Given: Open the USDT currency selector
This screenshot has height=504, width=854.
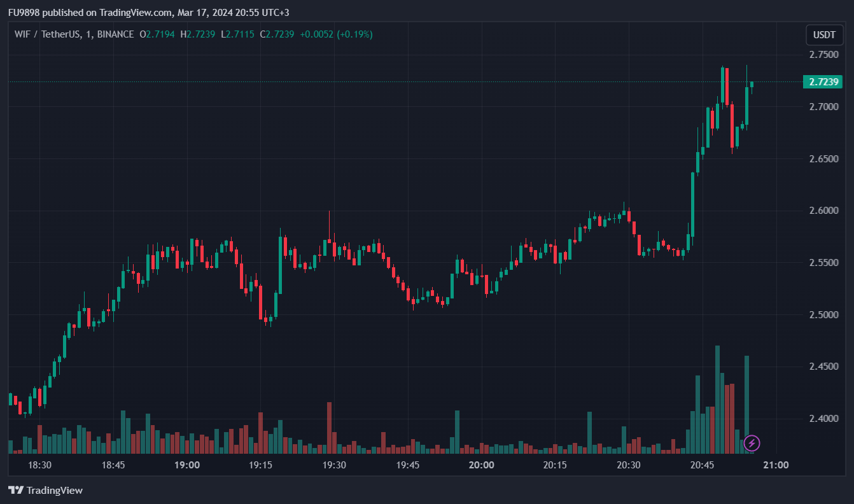Looking at the screenshot, I should click(824, 35).
